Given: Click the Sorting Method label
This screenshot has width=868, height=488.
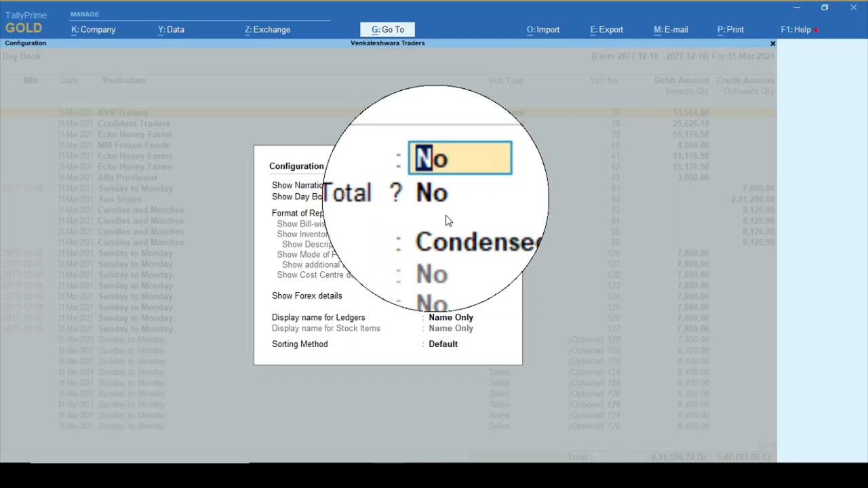Looking at the screenshot, I should point(300,344).
